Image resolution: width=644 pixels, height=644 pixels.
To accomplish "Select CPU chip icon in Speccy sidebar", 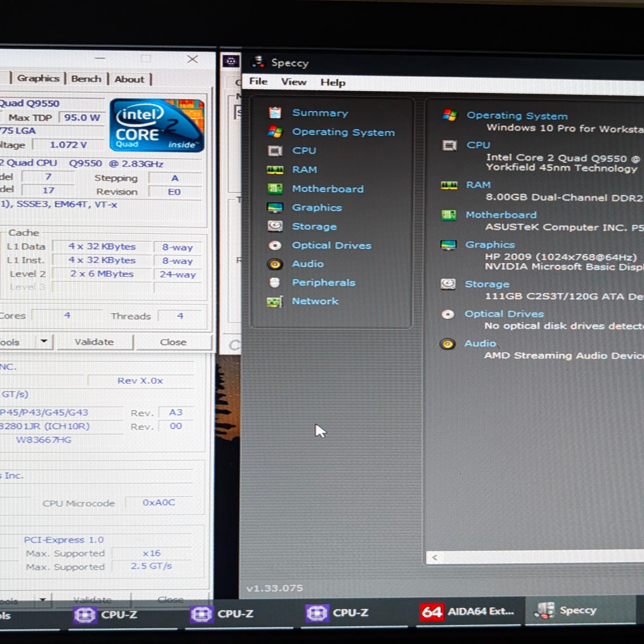I will click(x=275, y=151).
